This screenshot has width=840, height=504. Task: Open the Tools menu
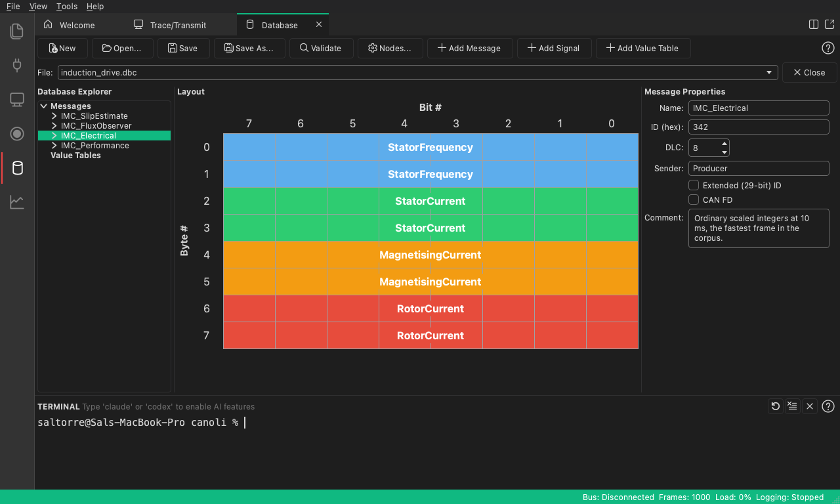tap(67, 6)
